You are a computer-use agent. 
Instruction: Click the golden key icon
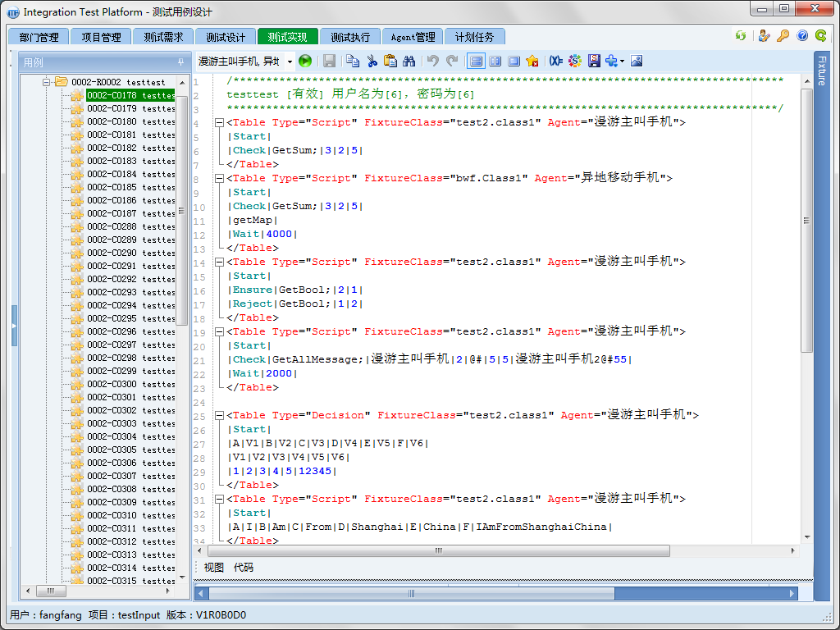tap(783, 36)
